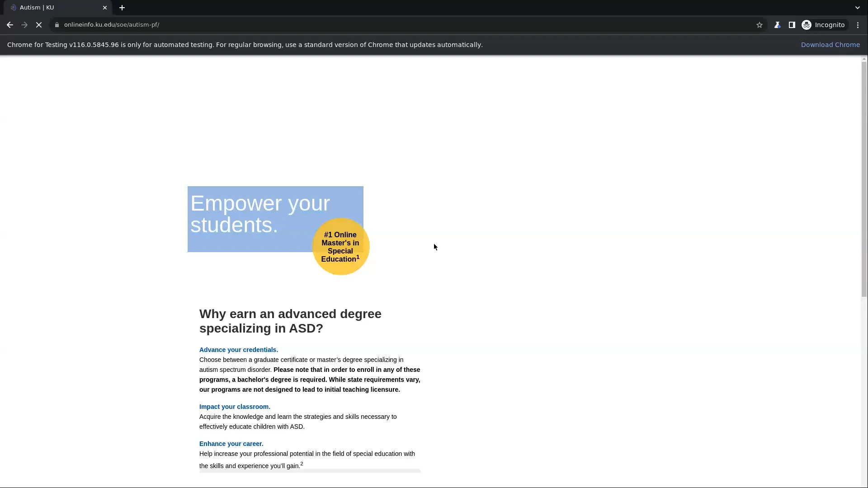Bookmark this page using the star icon

759,25
